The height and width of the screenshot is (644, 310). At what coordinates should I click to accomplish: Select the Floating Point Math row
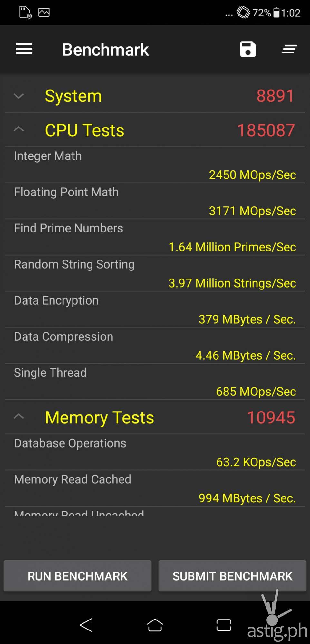tap(155, 201)
